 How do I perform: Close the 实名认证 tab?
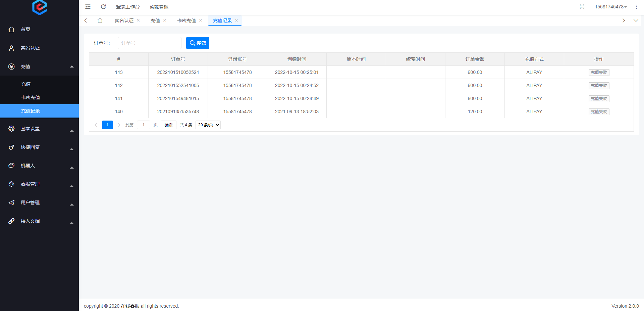pyautogui.click(x=138, y=20)
